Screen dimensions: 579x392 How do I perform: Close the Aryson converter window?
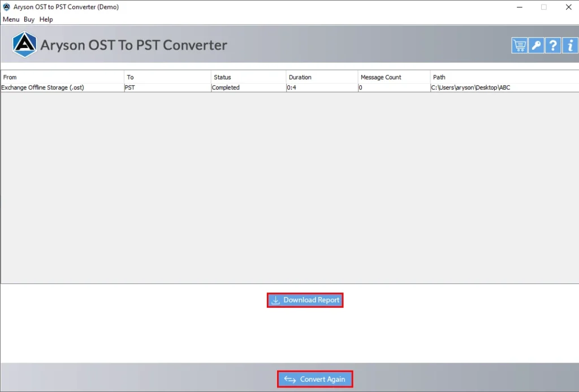pyautogui.click(x=569, y=7)
